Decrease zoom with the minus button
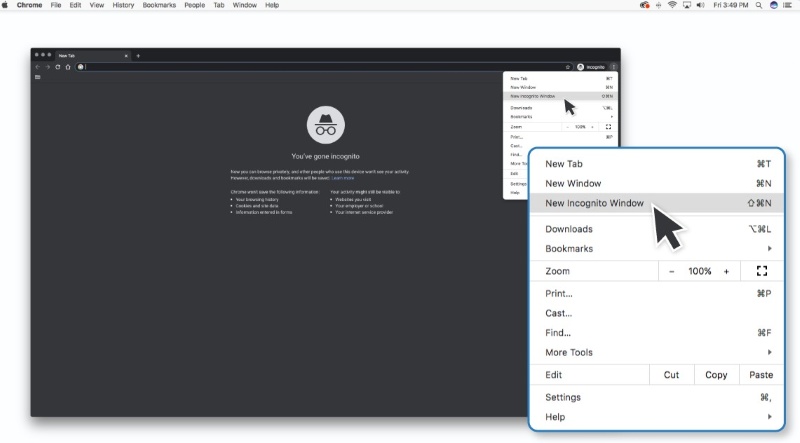This screenshot has width=800, height=443. [672, 271]
